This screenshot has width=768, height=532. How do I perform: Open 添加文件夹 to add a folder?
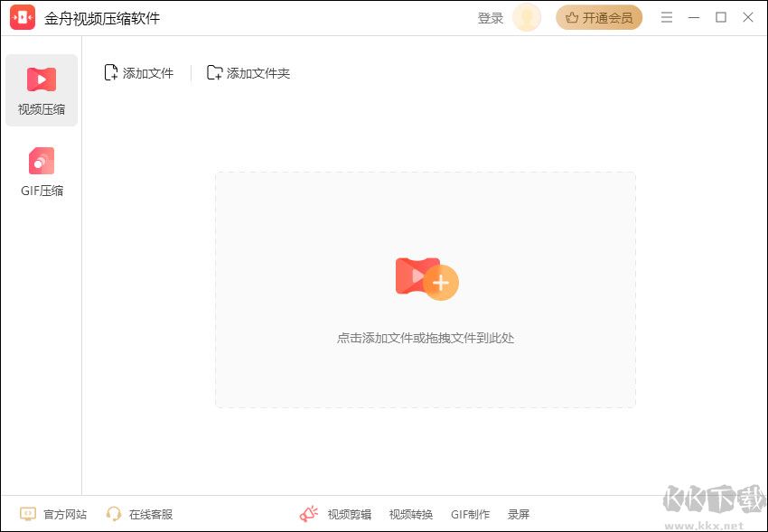click(x=248, y=72)
